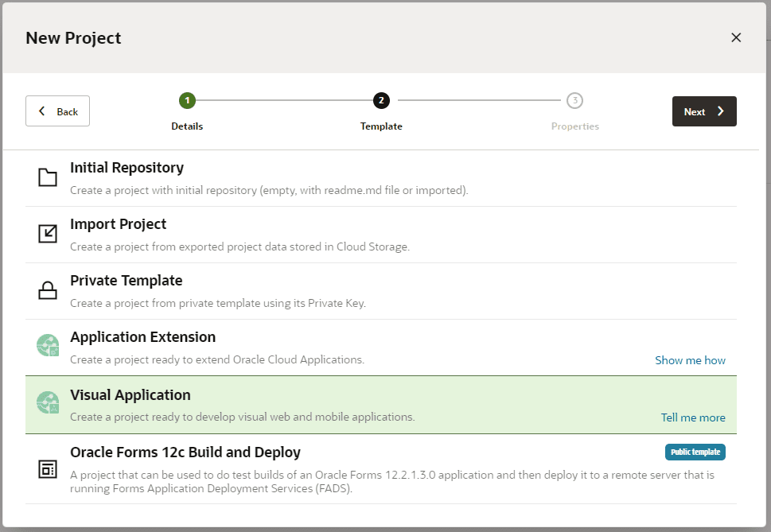This screenshot has height=532, width=771.
Task: Click the Public template badge
Action: point(695,452)
